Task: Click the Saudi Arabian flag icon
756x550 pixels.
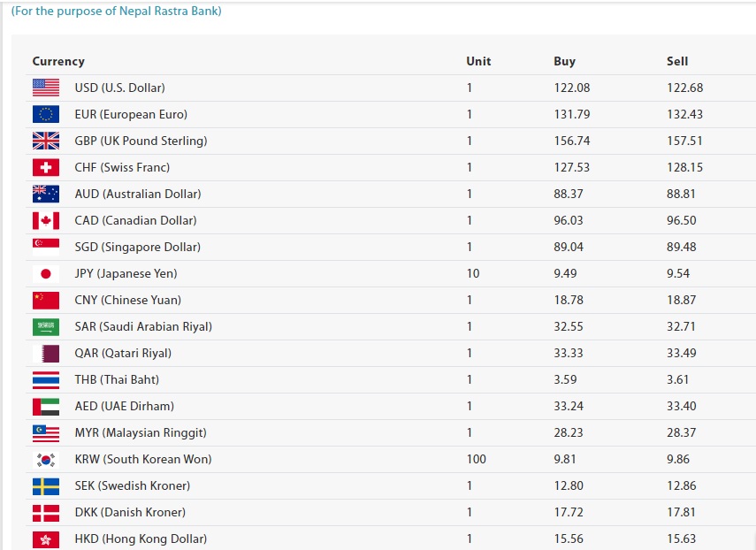Action: point(46,326)
